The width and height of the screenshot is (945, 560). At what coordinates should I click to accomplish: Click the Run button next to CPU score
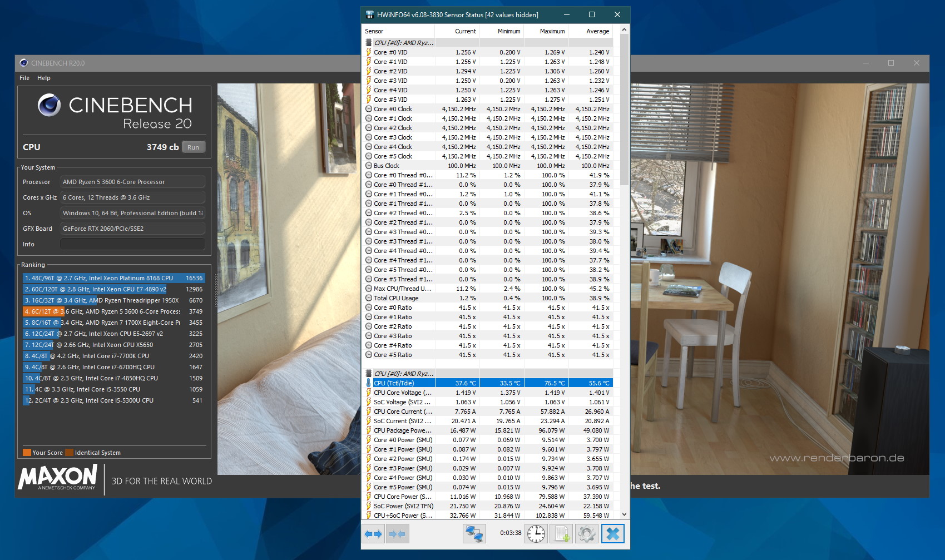pyautogui.click(x=193, y=147)
